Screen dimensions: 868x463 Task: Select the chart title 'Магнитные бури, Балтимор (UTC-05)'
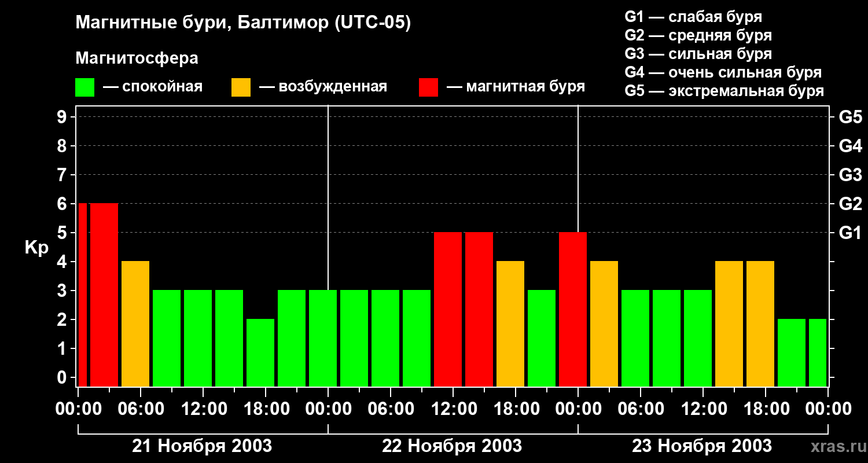coord(243,23)
